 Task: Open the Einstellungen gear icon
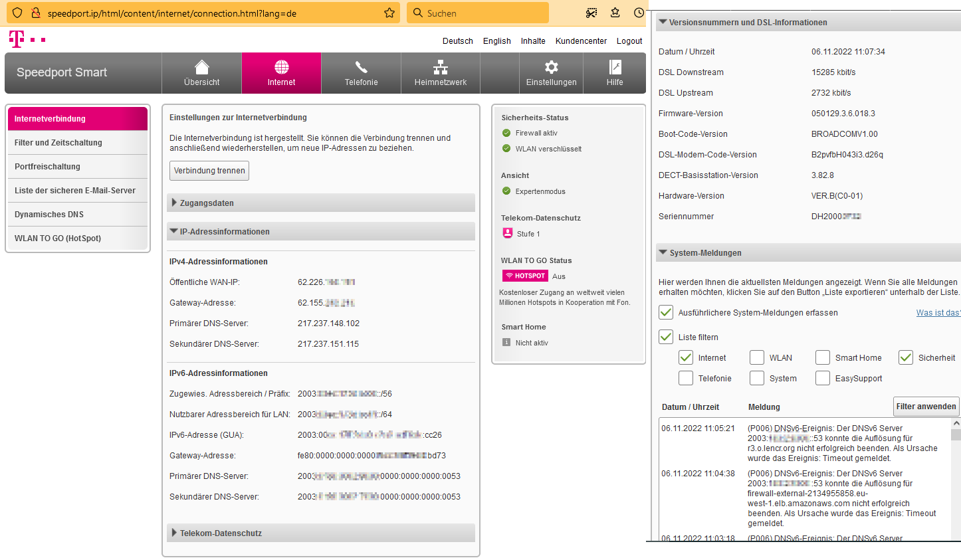pyautogui.click(x=552, y=67)
